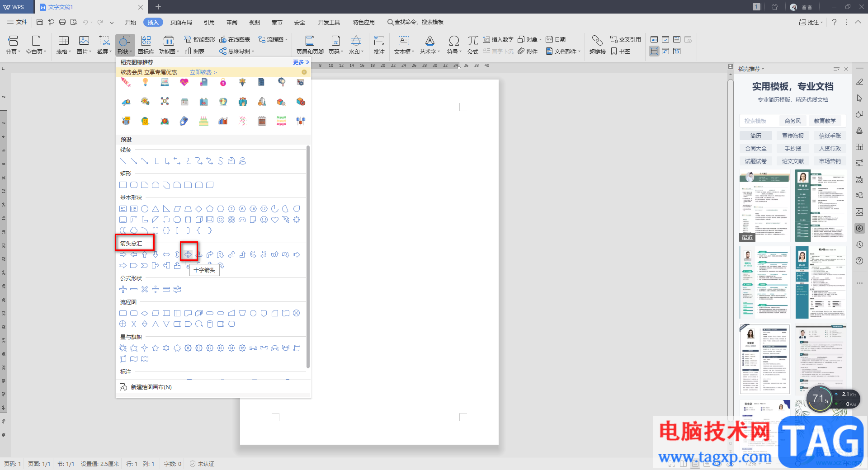Open the 文档部件 document parts dropdown
The height and width of the screenshot is (470, 868).
click(563, 51)
